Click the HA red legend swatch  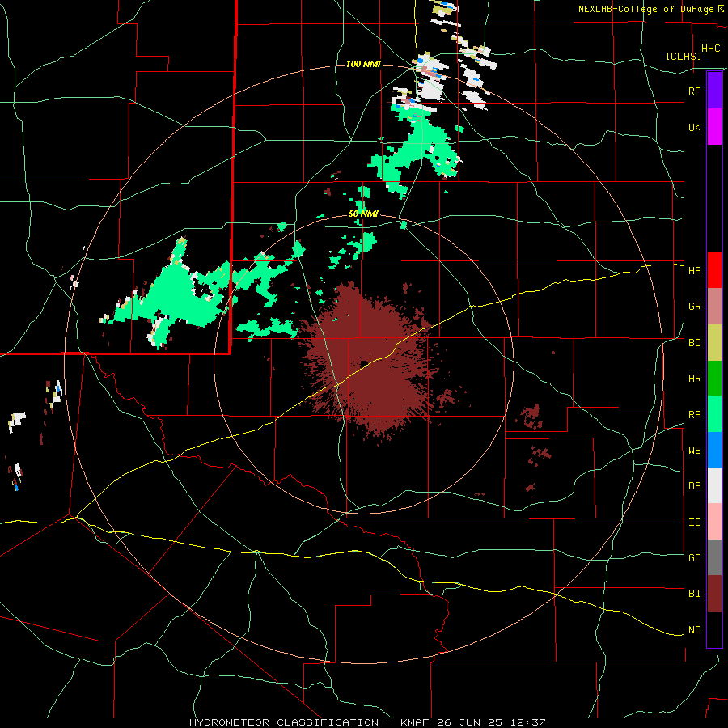click(714, 270)
